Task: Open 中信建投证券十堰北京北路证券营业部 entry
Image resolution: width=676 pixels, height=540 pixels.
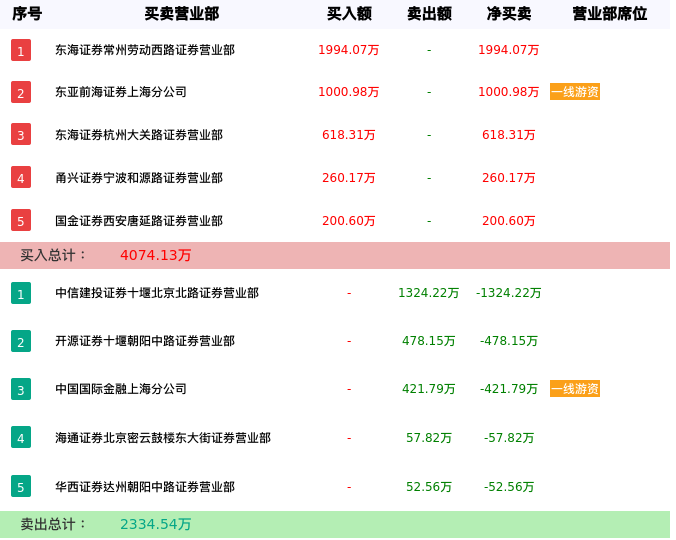Action: tap(157, 293)
